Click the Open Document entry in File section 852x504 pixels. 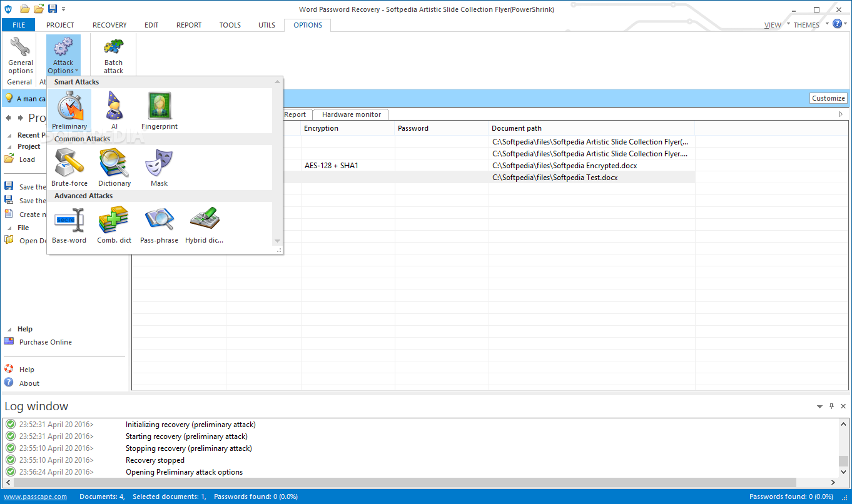click(33, 241)
